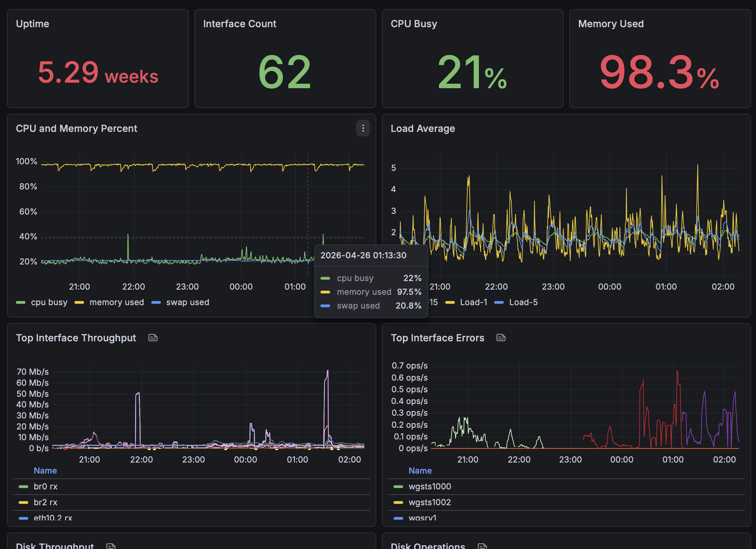
Task: Select br0 rx in throughput legend
Action: click(45, 486)
